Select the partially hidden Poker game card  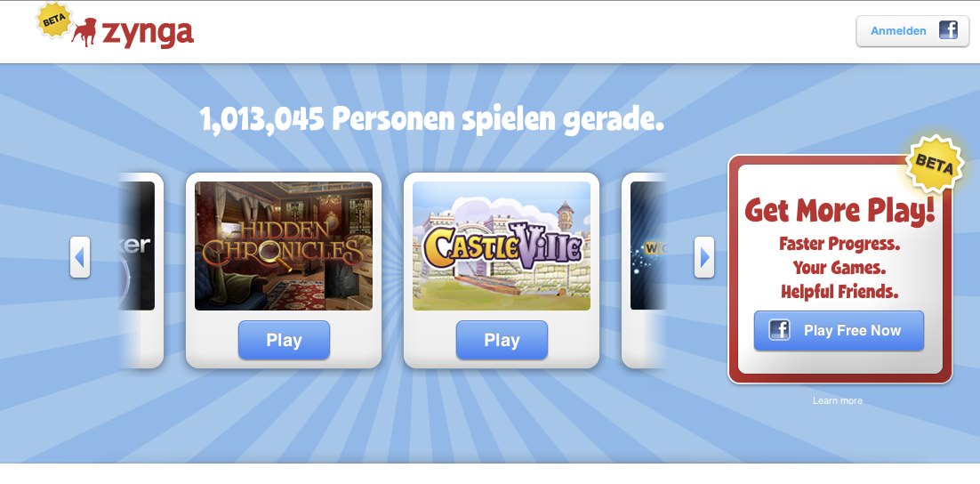[x=141, y=270]
